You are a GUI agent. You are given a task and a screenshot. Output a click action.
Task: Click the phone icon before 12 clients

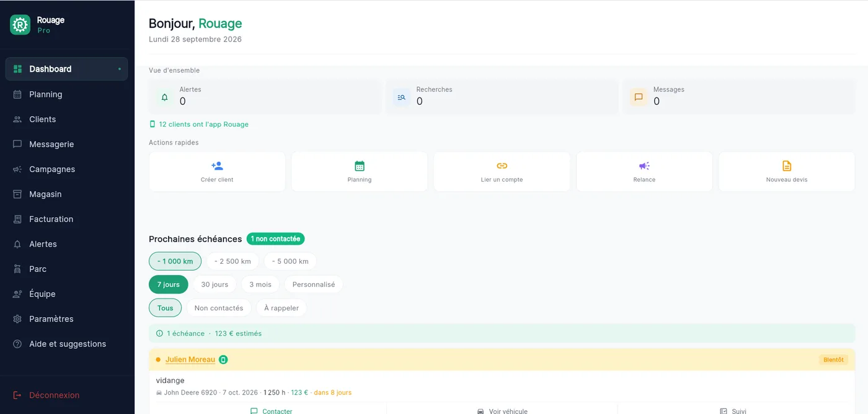coord(153,124)
